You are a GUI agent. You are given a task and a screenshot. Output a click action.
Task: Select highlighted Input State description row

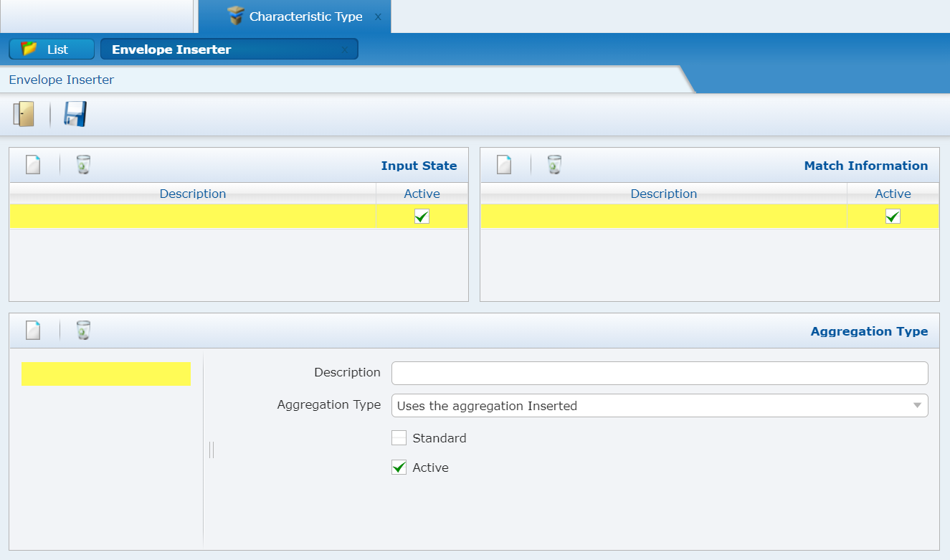193,217
